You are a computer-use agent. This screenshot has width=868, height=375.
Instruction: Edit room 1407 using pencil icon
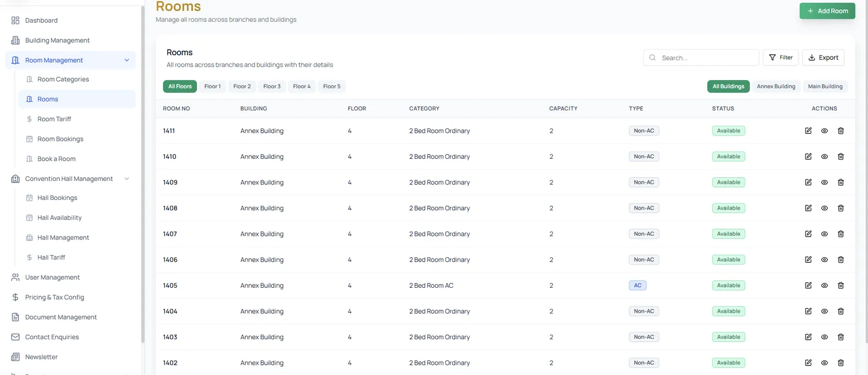808,234
